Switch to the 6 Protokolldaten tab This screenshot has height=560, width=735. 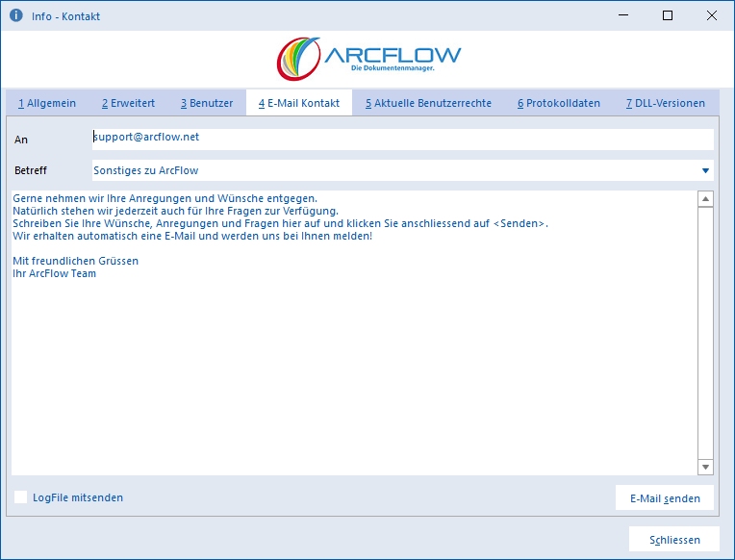559,103
